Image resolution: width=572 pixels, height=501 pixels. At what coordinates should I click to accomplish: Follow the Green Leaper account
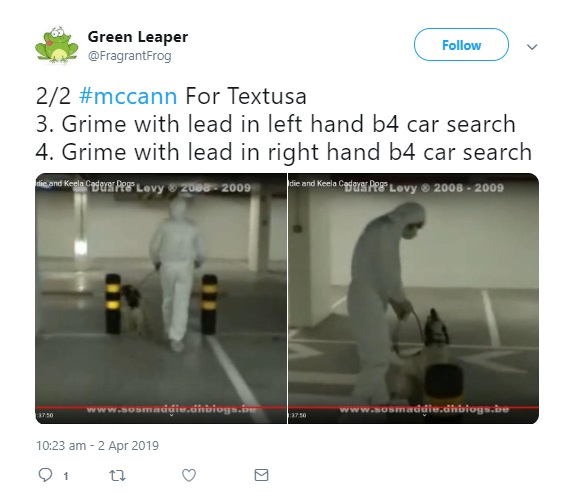461,45
